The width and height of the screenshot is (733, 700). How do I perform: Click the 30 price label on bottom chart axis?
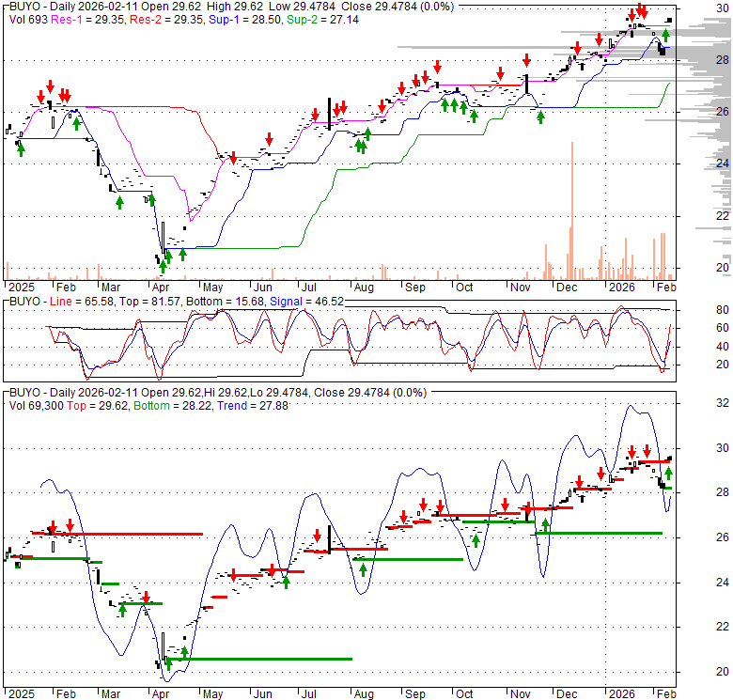tap(723, 448)
